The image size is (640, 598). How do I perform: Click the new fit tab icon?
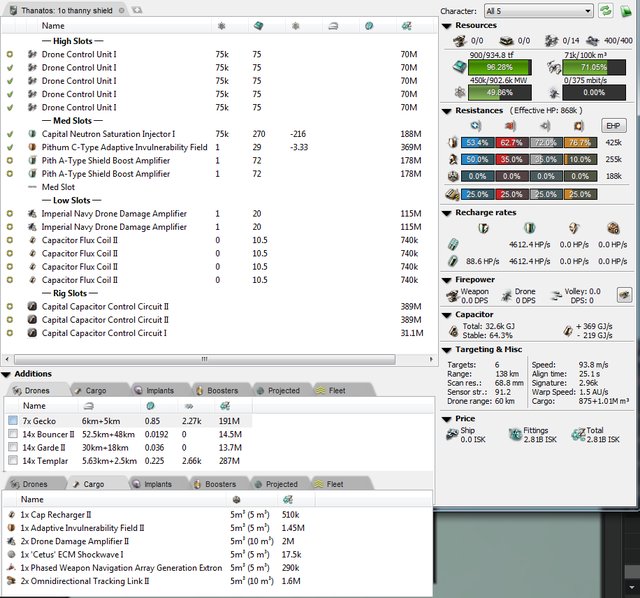pyautogui.click(x=136, y=9)
